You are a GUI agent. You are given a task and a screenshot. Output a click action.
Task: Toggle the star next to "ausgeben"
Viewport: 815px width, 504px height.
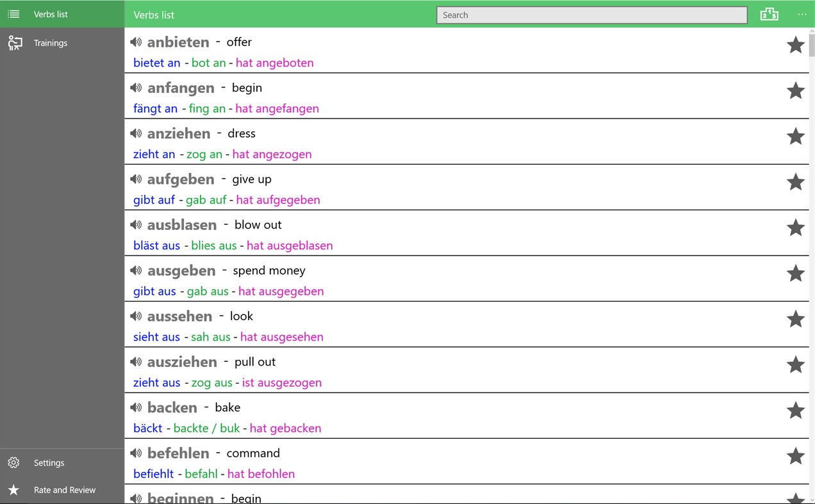(795, 273)
